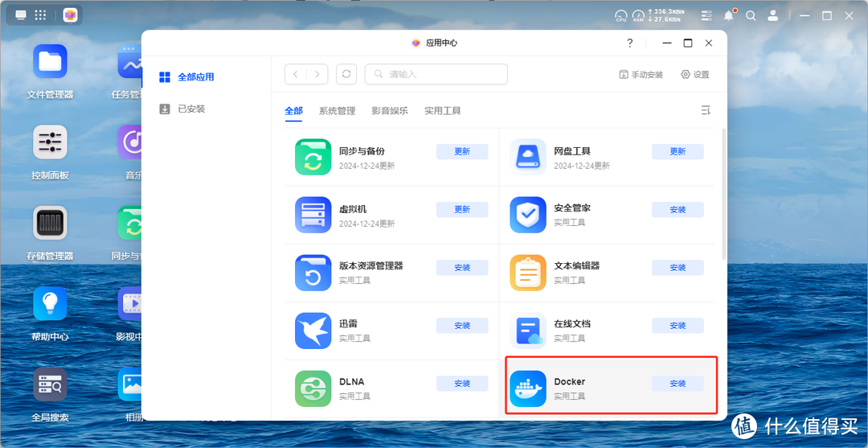
Task: Click the app list vertical scrollbar
Action: (724, 194)
